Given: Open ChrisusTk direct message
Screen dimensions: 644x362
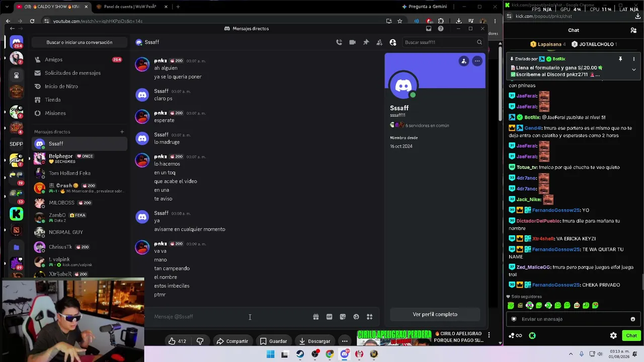Looking at the screenshot, I should click(79, 247).
